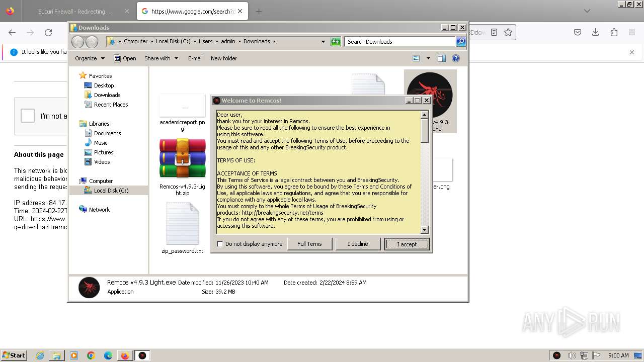Image resolution: width=644 pixels, height=362 pixels.
Task: Click the Search Downloads field
Action: click(399, 42)
